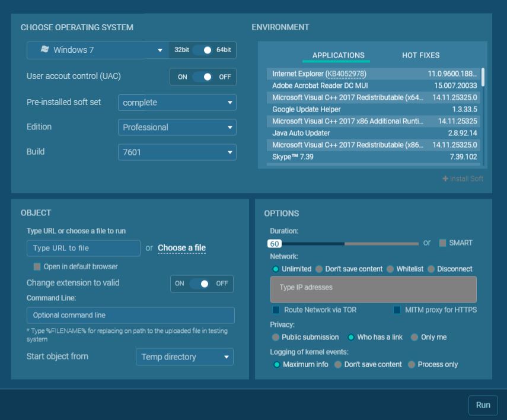Open the Build number dropdown
The image size is (507, 420).
pyautogui.click(x=177, y=152)
